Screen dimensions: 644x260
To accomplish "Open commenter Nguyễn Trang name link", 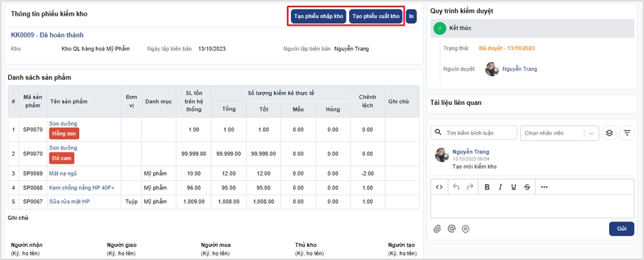I will [x=470, y=152].
